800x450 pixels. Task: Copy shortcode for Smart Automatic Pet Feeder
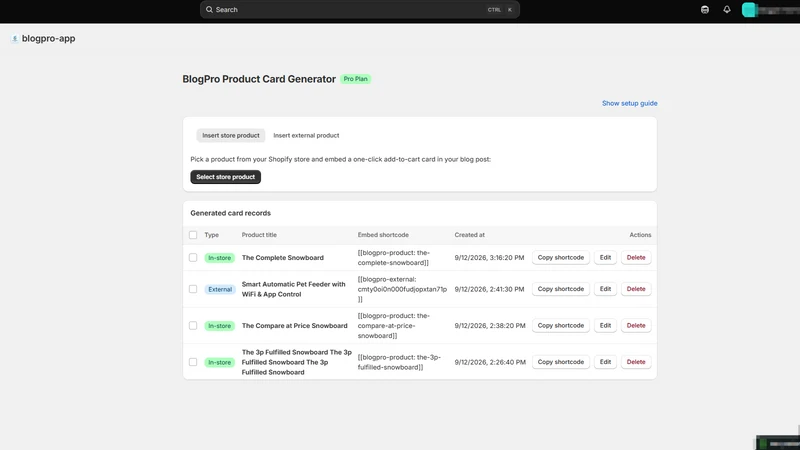point(561,289)
